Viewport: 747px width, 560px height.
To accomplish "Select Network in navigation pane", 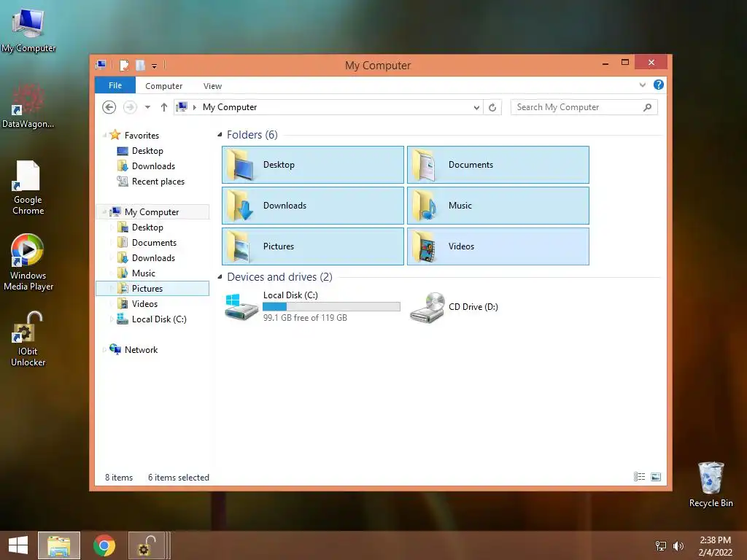I will pos(141,349).
